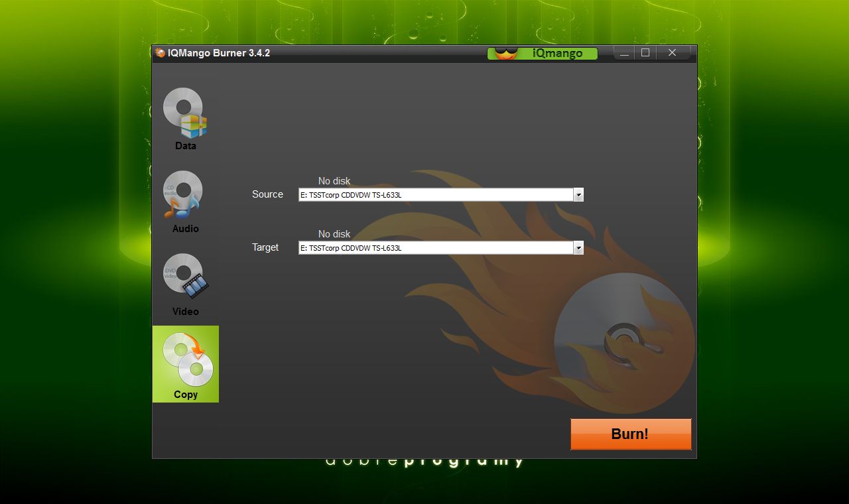849x504 pixels.
Task: Start copying with the Burn! button
Action: (631, 434)
